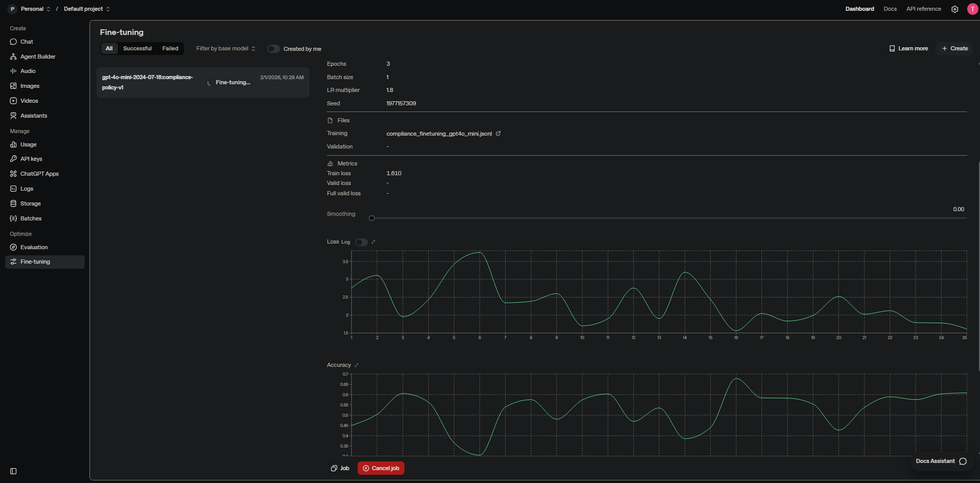Click the middle of the Smoothing slider track

pos(669,218)
